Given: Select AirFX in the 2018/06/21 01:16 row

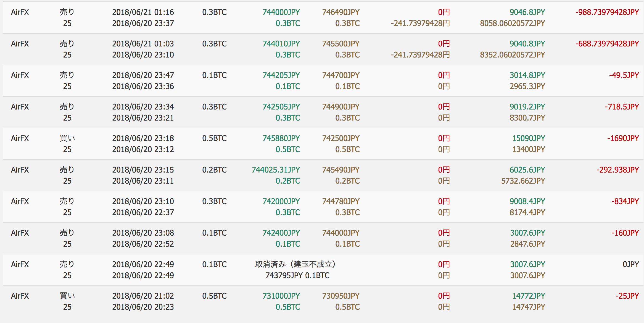Looking at the screenshot, I should pyautogui.click(x=20, y=12).
